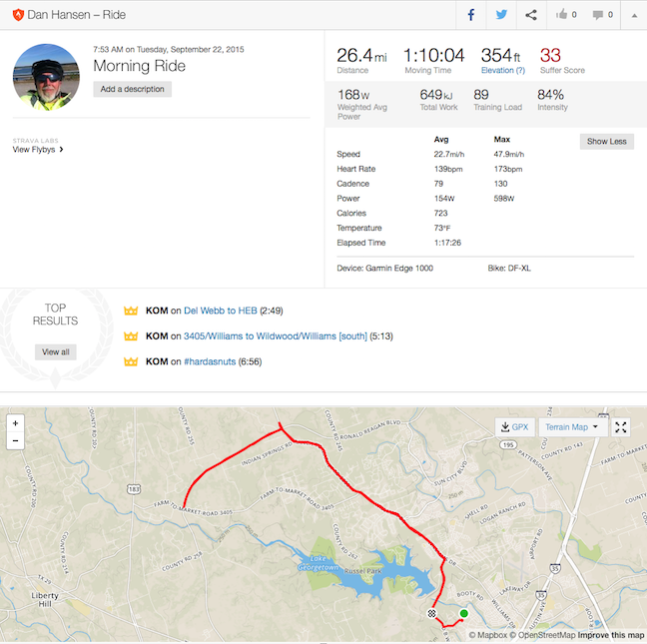Screen dimensions: 647x644
Task: Open the share options icon
Action: click(531, 15)
